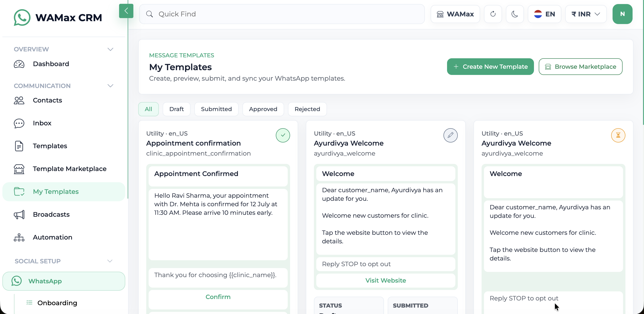Click the SUBMITTED panel on draft card

pyautogui.click(x=422, y=305)
